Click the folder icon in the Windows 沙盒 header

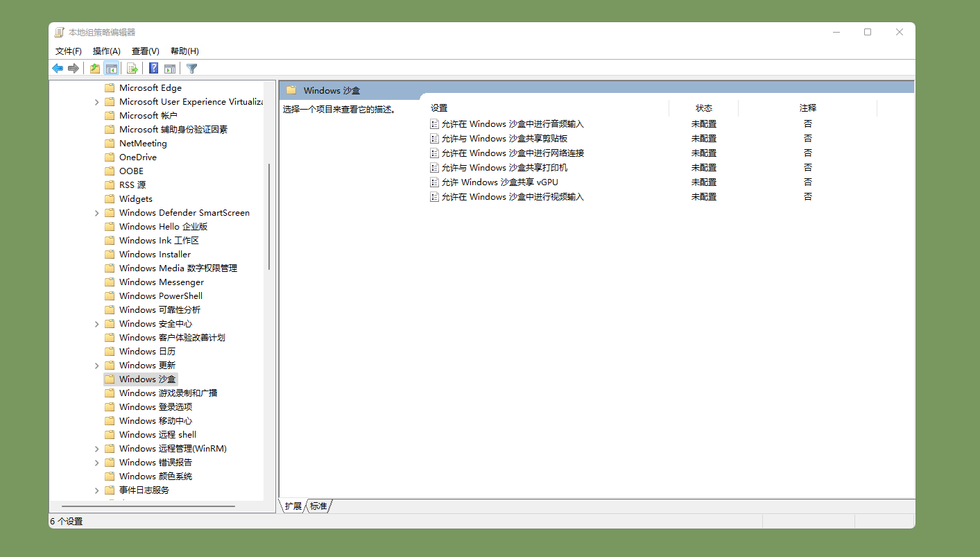291,90
